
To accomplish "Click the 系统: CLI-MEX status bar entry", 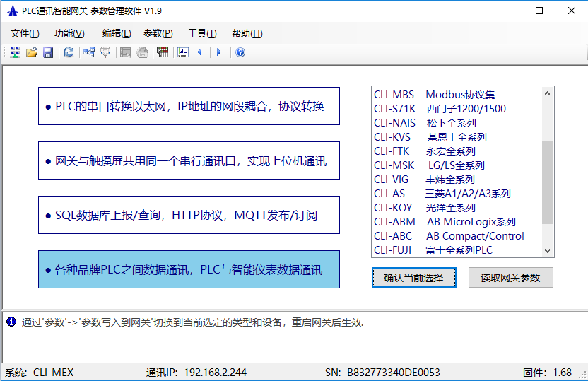I will 40,373.
